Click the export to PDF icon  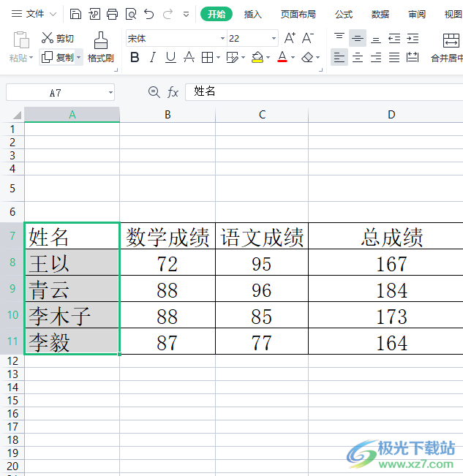click(x=94, y=14)
